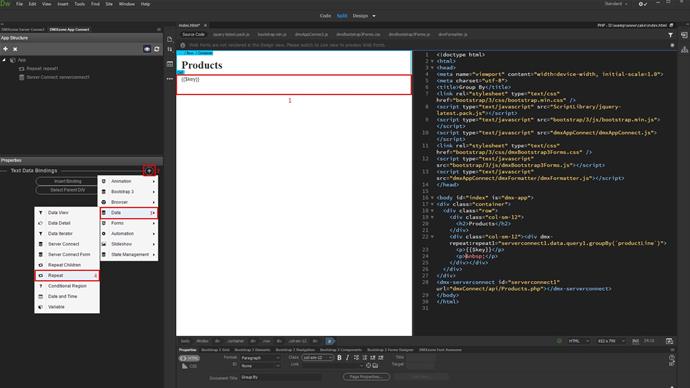This screenshot has height=388, width=690.
Task: Click the Link input field in Properties
Action: (x=332, y=365)
